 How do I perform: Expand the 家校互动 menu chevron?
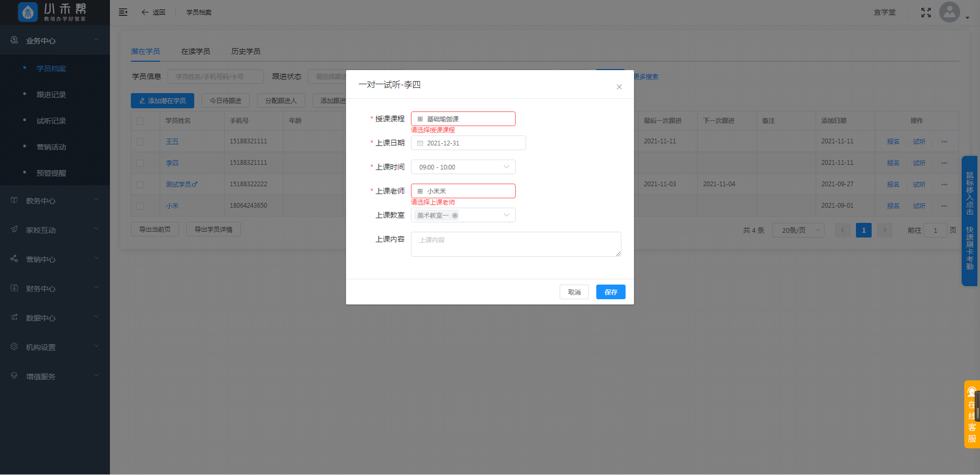(x=96, y=229)
